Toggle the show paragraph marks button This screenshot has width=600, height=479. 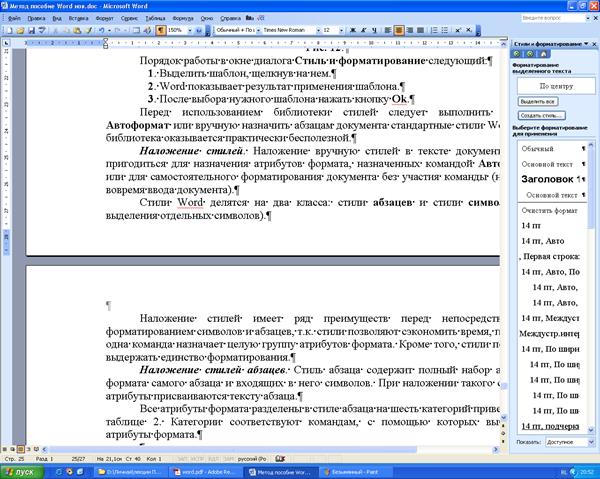(x=161, y=30)
